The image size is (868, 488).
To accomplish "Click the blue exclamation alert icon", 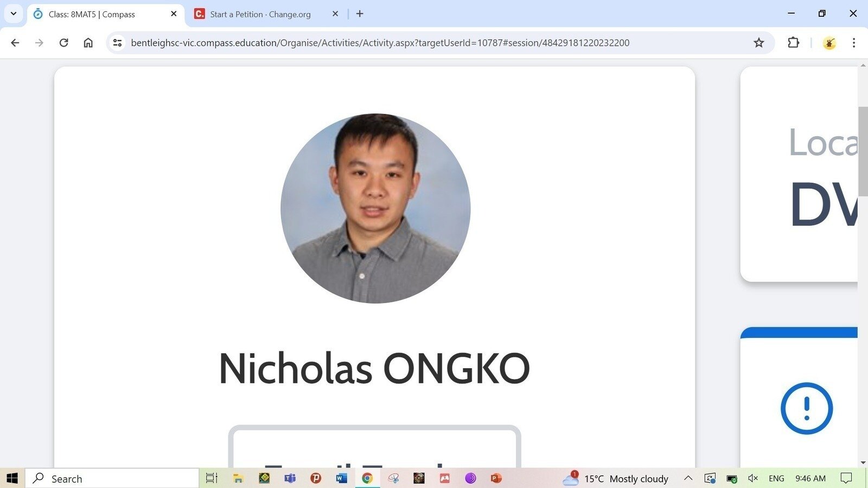I will (806, 409).
